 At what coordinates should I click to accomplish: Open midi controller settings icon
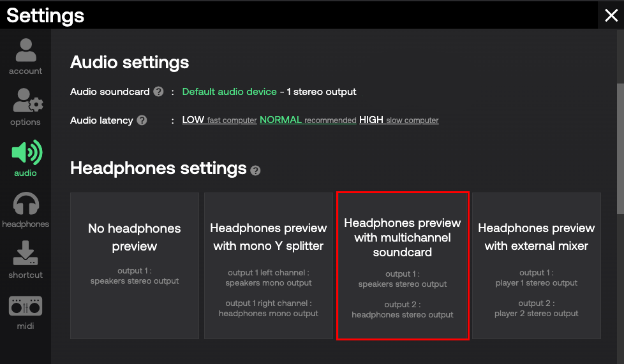26,306
